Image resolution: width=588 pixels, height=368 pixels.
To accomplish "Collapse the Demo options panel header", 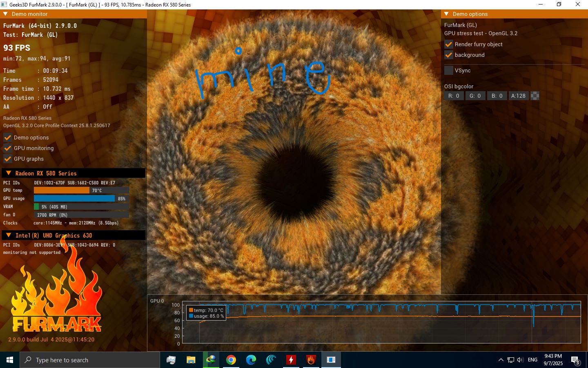I will click(x=446, y=14).
